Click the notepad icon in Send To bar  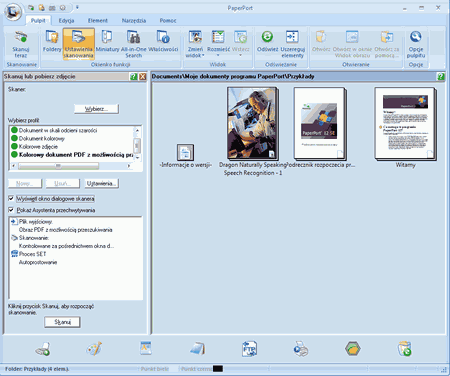(197, 349)
